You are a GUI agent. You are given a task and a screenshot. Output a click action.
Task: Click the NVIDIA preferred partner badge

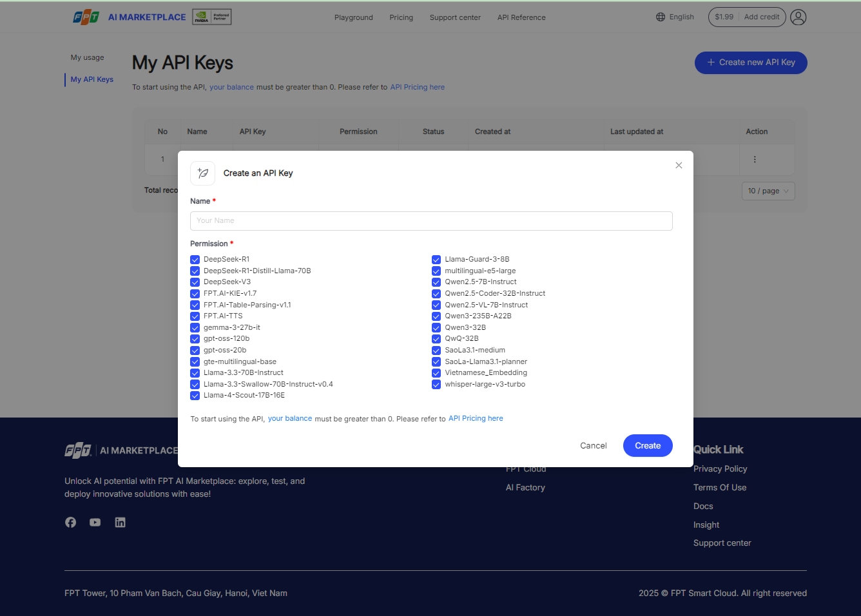[212, 17]
